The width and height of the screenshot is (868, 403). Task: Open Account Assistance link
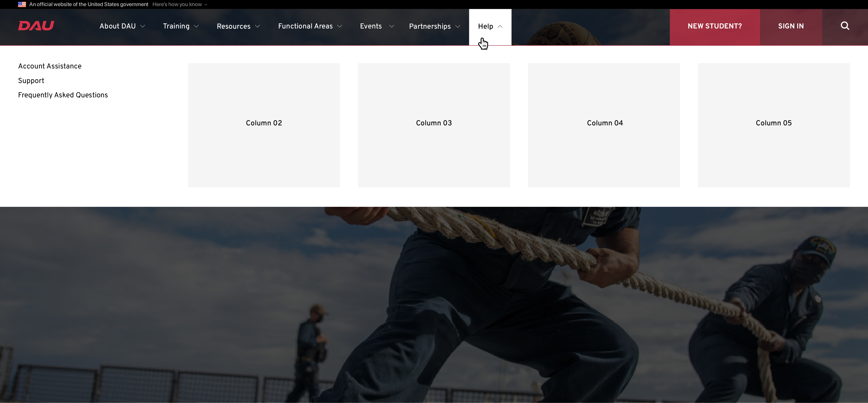pos(50,66)
